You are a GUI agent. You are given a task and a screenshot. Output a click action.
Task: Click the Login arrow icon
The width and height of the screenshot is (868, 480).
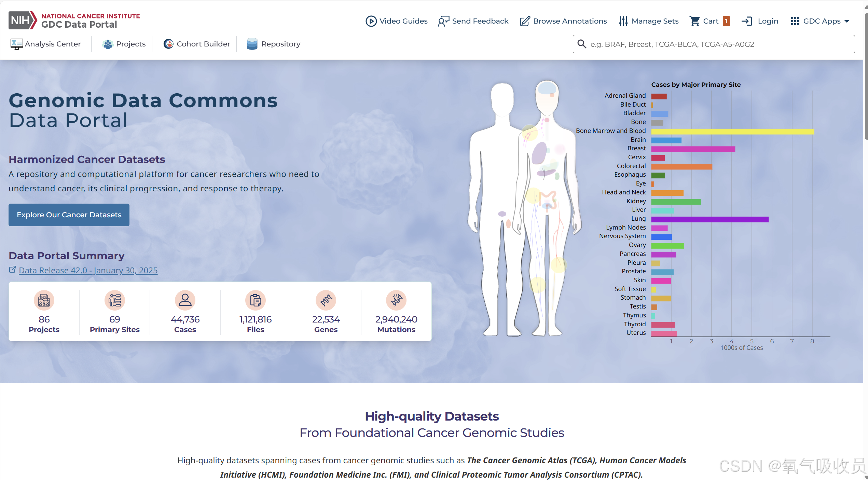pyautogui.click(x=747, y=21)
